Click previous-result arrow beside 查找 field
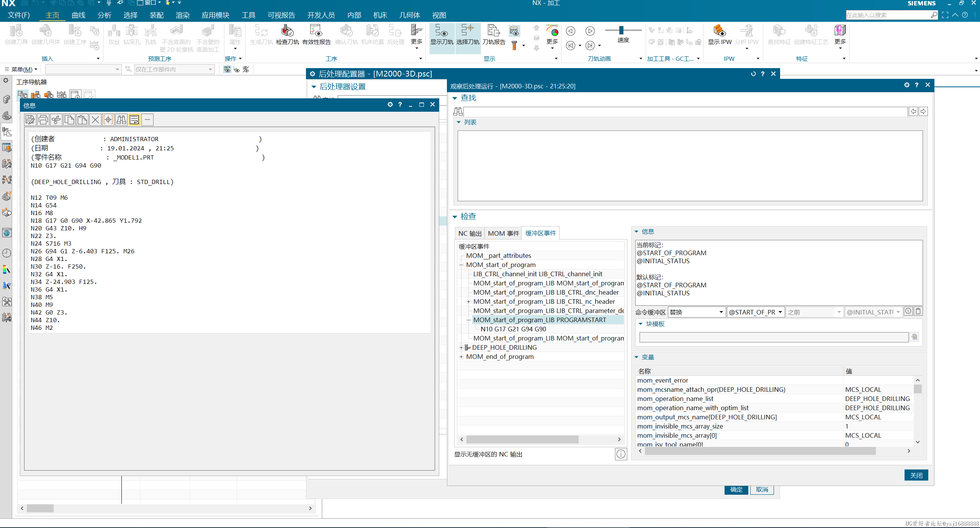Viewport: 980px width, 528px height. click(913, 111)
